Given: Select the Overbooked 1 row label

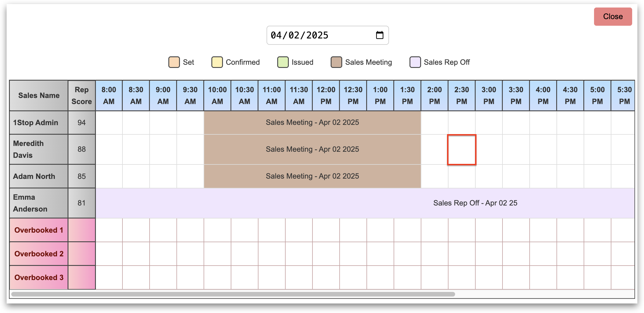Looking at the screenshot, I should (39, 230).
